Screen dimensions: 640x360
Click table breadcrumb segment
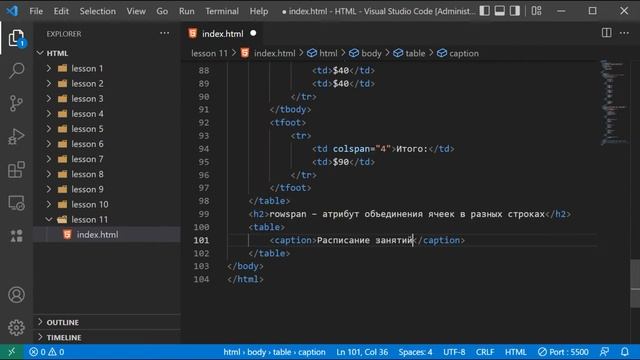tap(409, 53)
